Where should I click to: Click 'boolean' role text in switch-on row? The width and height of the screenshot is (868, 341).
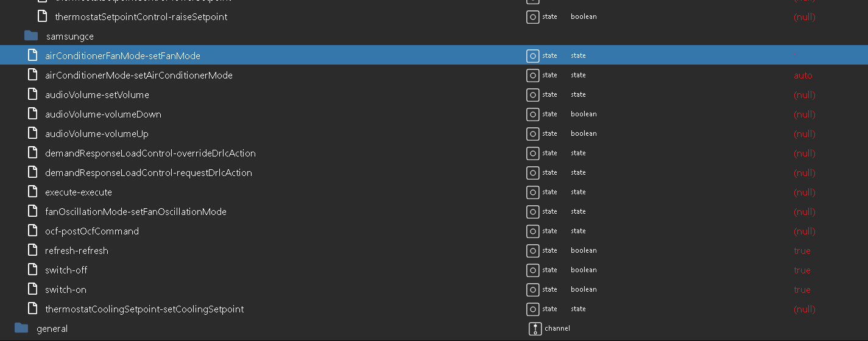584,289
